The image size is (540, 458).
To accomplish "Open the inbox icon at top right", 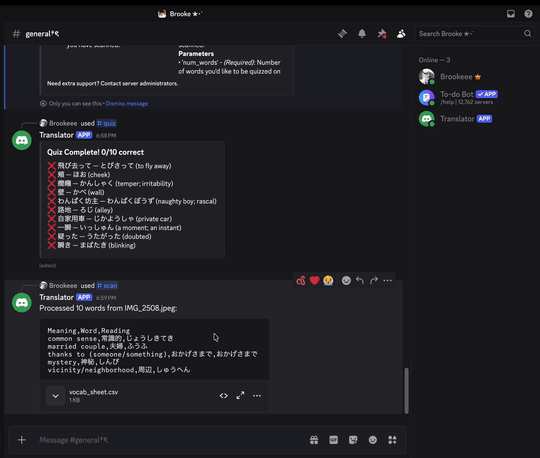I will 511,14.
